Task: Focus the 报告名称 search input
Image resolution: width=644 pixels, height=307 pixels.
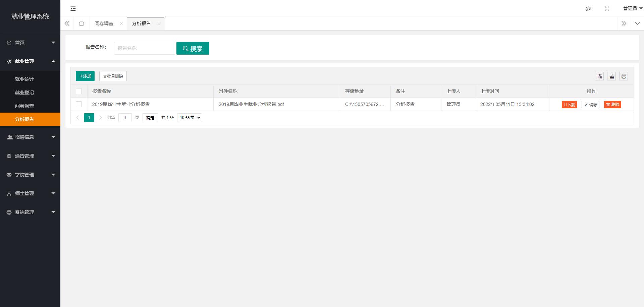Action: [x=145, y=48]
